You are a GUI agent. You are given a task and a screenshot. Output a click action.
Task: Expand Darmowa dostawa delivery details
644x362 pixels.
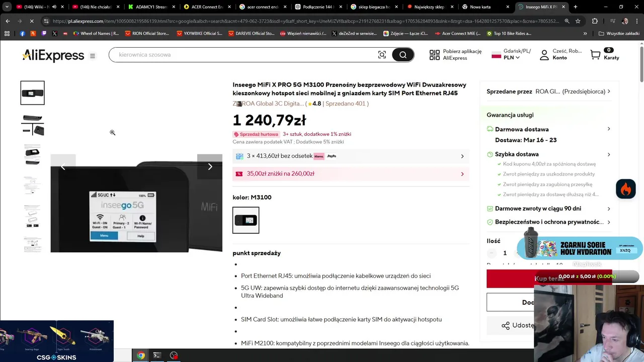point(549,129)
